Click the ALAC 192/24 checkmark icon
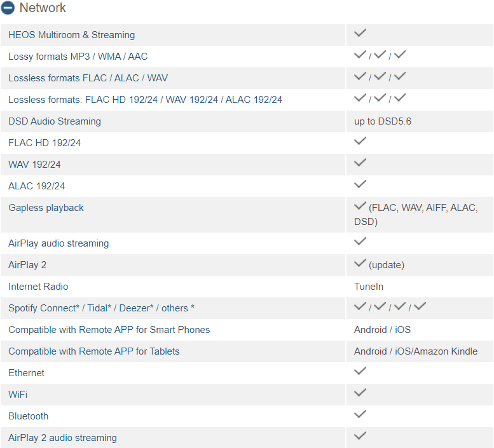 pos(360,184)
